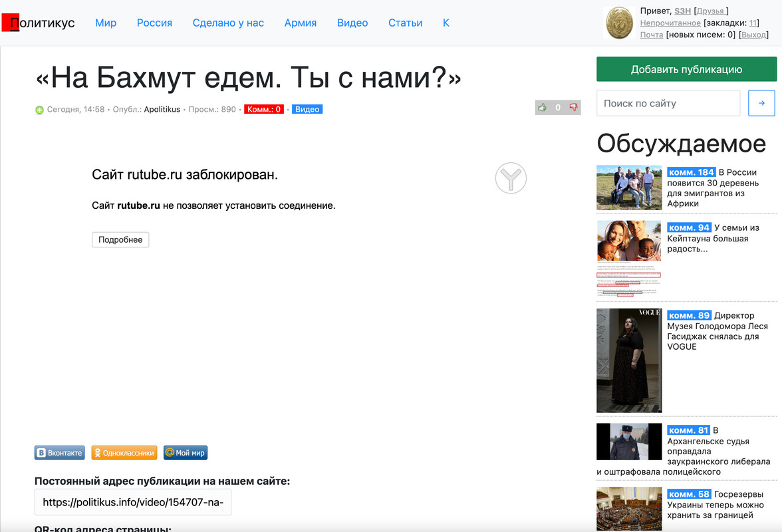Click the article headline «На Бахмут едем»
Screen dimensions: 782x532
click(249, 77)
